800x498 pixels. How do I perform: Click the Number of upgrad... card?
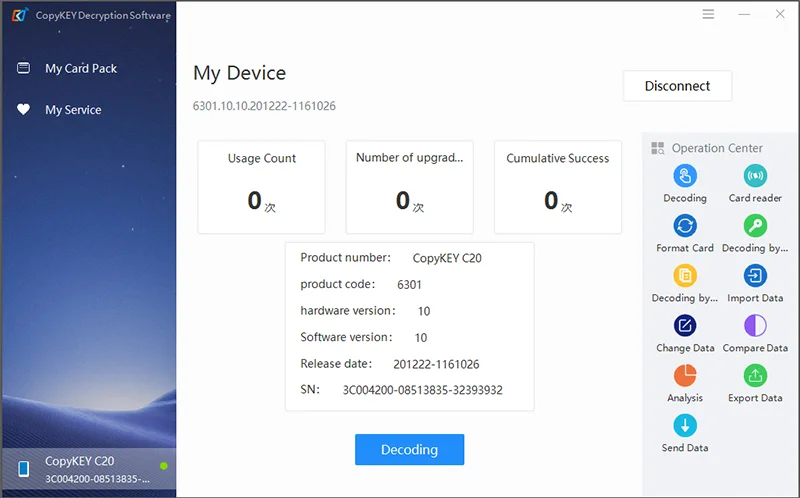click(409, 187)
